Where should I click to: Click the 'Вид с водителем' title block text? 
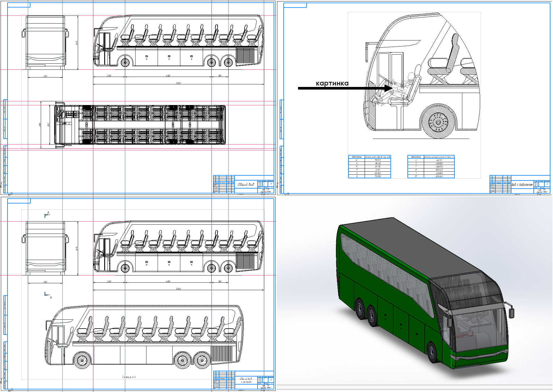(522, 185)
